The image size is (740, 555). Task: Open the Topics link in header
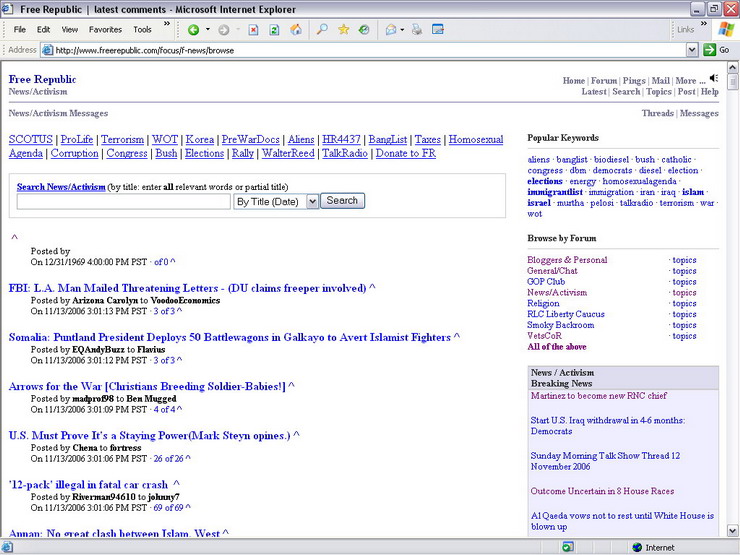pyautogui.click(x=658, y=92)
